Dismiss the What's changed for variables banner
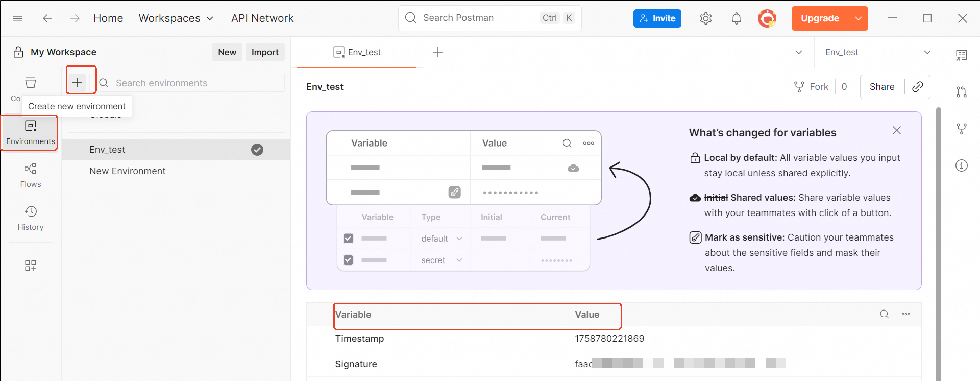The image size is (980, 381). 897,130
